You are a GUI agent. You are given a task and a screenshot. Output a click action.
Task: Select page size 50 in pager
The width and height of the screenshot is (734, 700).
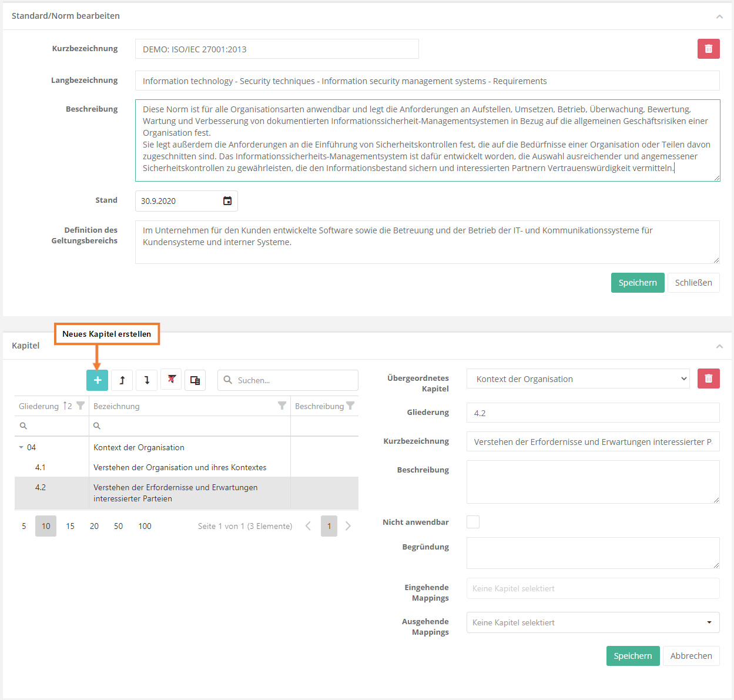[118, 526]
